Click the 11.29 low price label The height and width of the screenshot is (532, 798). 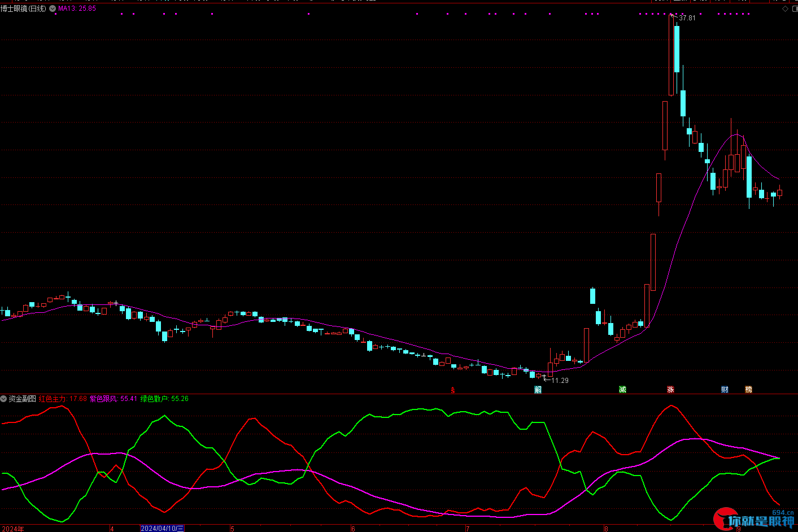(560, 381)
